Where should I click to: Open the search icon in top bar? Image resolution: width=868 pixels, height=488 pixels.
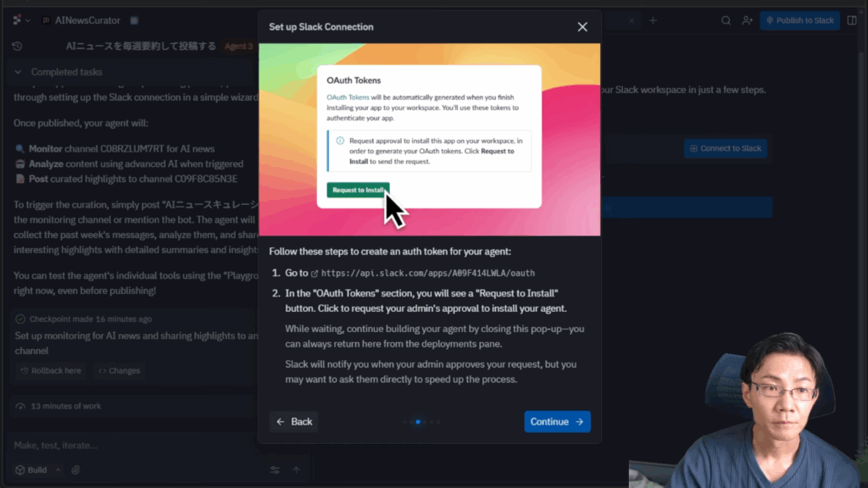(x=726, y=20)
